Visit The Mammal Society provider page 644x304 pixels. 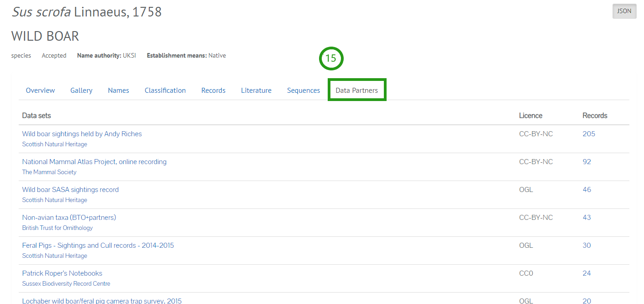point(49,172)
